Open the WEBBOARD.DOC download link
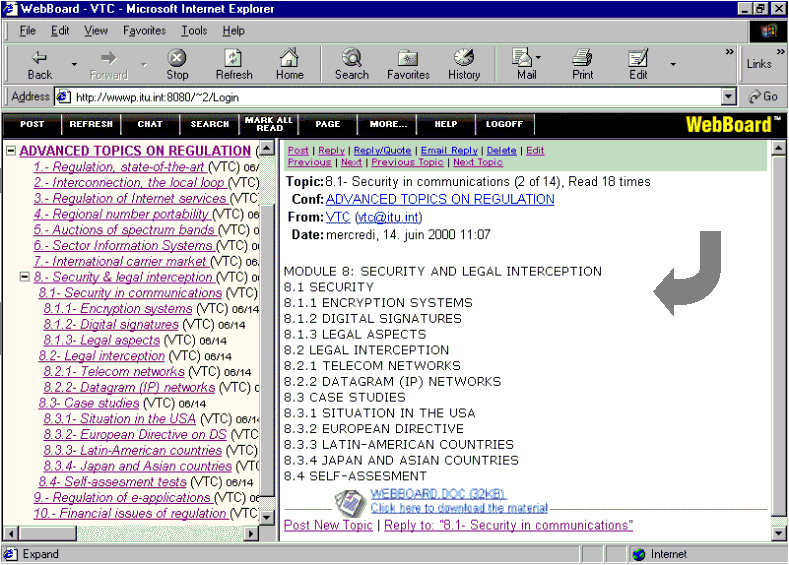The width and height of the screenshot is (789, 565). (x=438, y=494)
